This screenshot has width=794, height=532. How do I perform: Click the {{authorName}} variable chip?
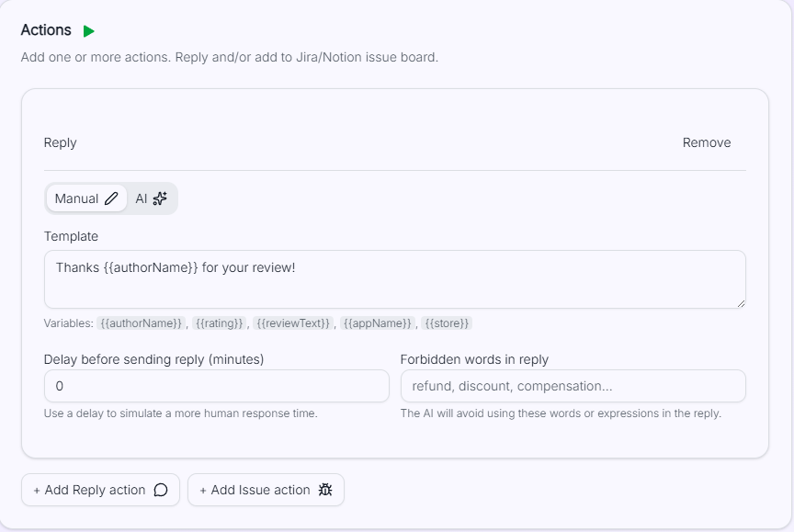pos(142,323)
